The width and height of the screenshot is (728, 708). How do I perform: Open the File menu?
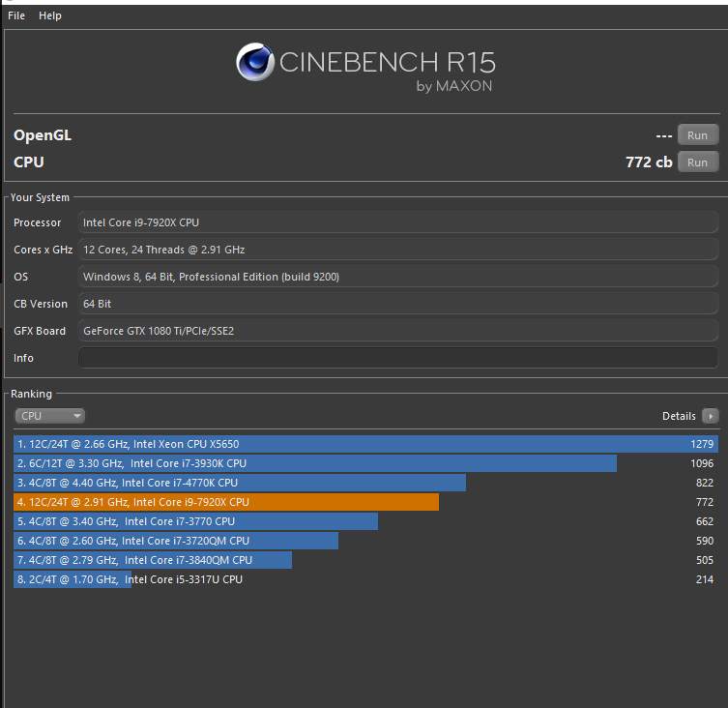point(16,15)
